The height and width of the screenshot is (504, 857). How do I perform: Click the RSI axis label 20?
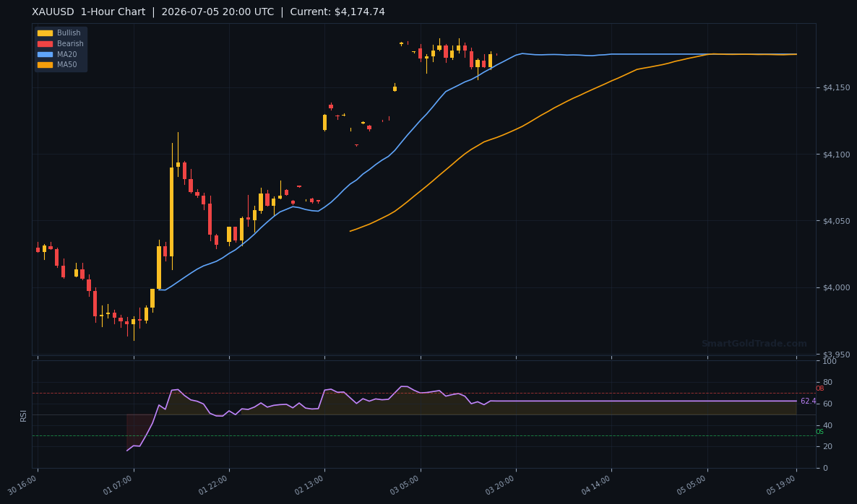point(827,447)
